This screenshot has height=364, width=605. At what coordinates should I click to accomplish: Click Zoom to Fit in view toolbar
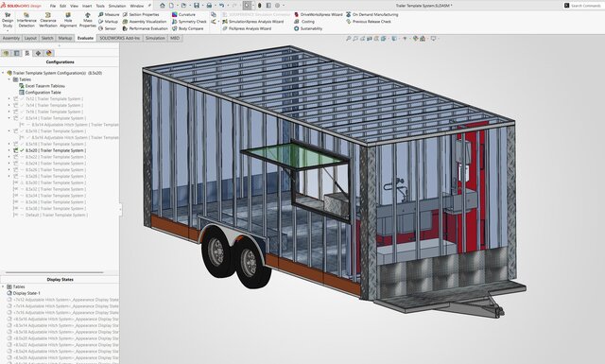tap(349, 39)
